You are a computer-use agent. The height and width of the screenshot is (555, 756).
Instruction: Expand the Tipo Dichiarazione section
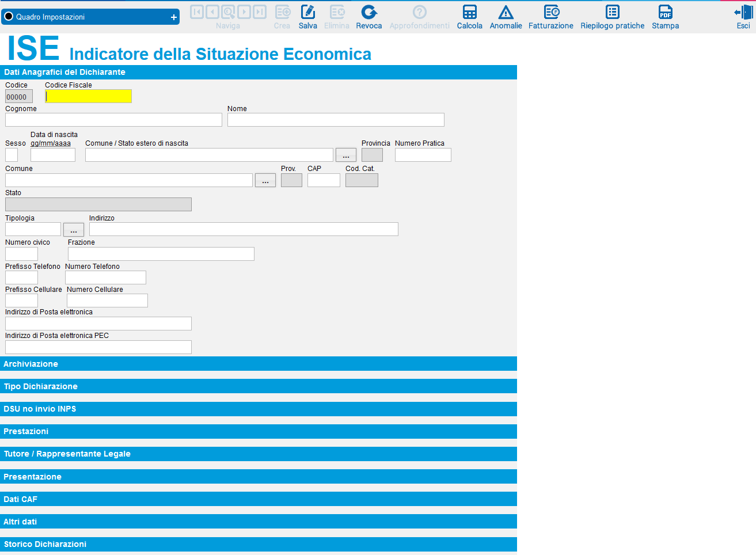259,386
